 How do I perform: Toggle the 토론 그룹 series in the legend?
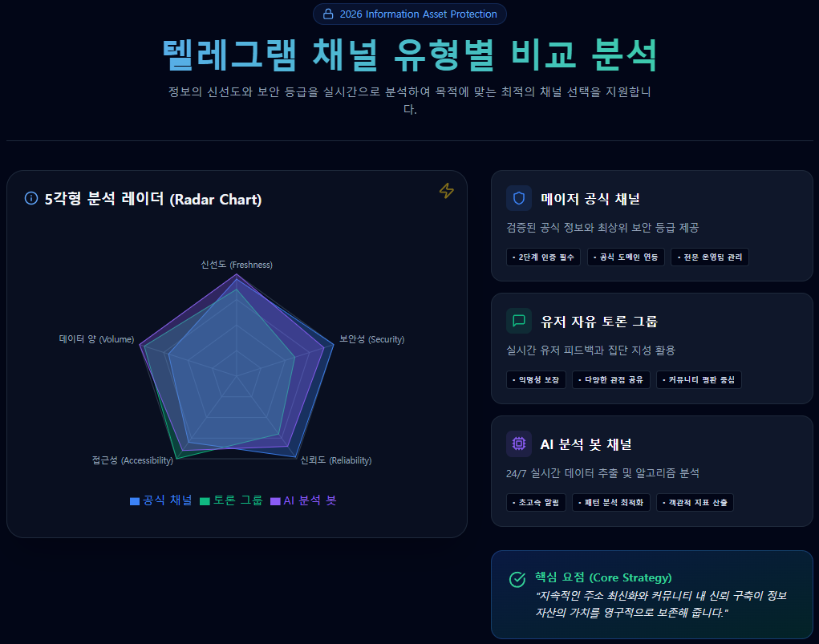[x=231, y=500]
